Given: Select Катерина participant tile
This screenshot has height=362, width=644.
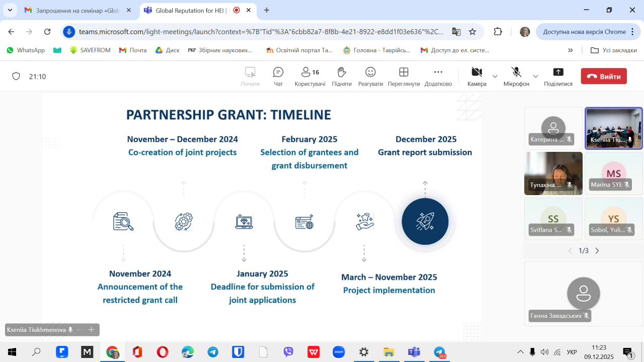Looking at the screenshot, I should 553,128.
